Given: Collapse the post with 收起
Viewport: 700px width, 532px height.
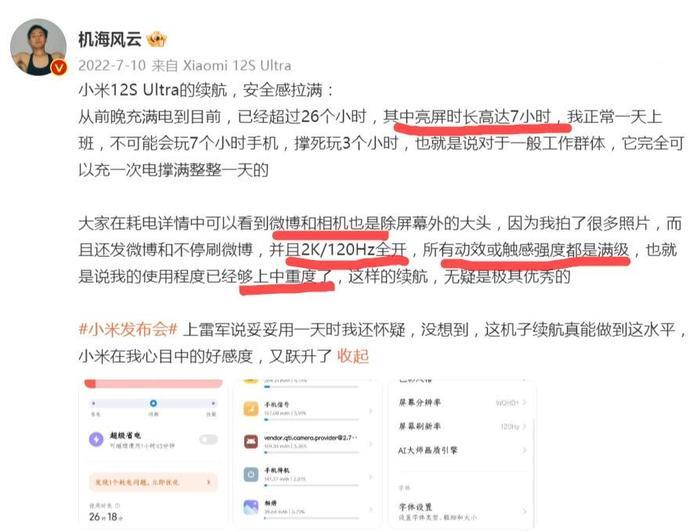Looking at the screenshot, I should pos(353,356).
